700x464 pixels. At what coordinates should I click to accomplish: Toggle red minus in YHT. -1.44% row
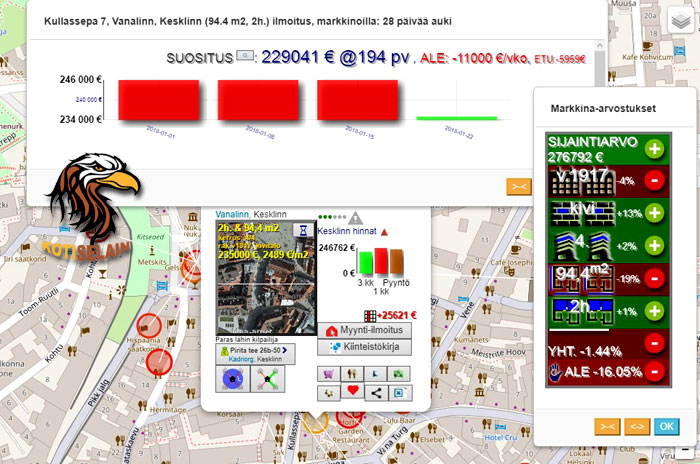(x=654, y=343)
